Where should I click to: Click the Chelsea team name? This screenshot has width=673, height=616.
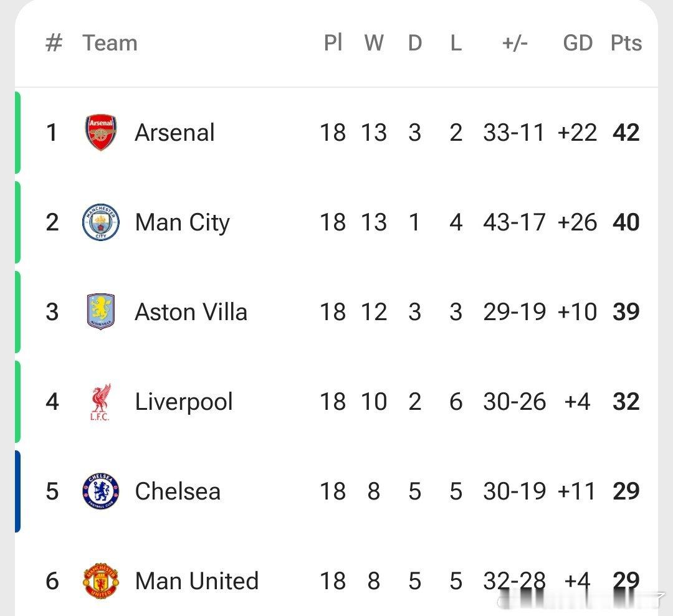click(x=178, y=491)
